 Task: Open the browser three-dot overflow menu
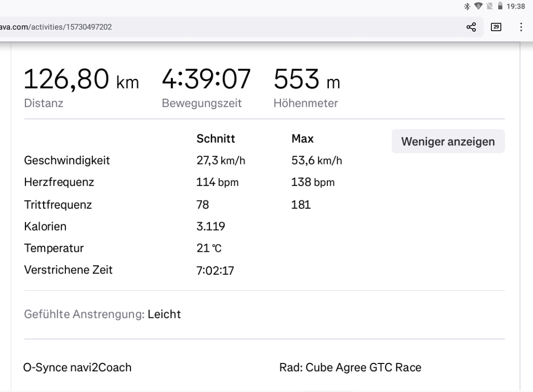point(521,27)
